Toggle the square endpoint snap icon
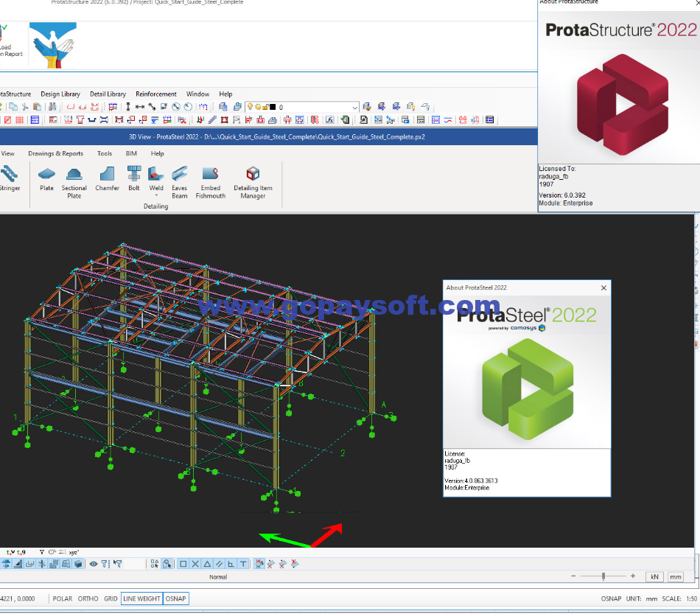The width and height of the screenshot is (700, 614). click(x=183, y=564)
